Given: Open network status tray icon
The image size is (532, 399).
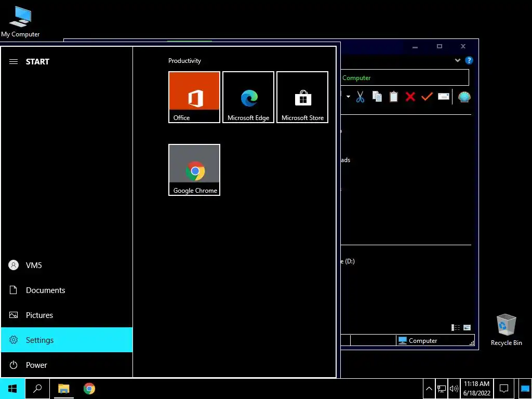Looking at the screenshot, I should 442,389.
